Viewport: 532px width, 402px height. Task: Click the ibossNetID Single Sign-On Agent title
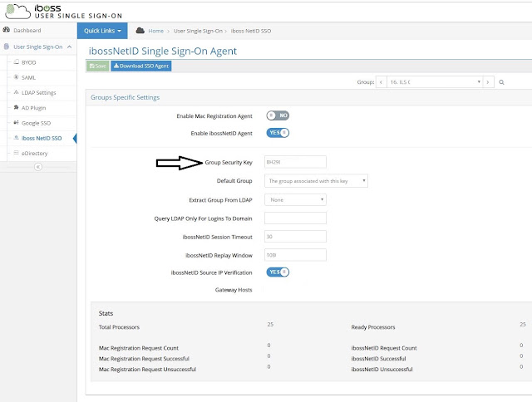coord(163,51)
